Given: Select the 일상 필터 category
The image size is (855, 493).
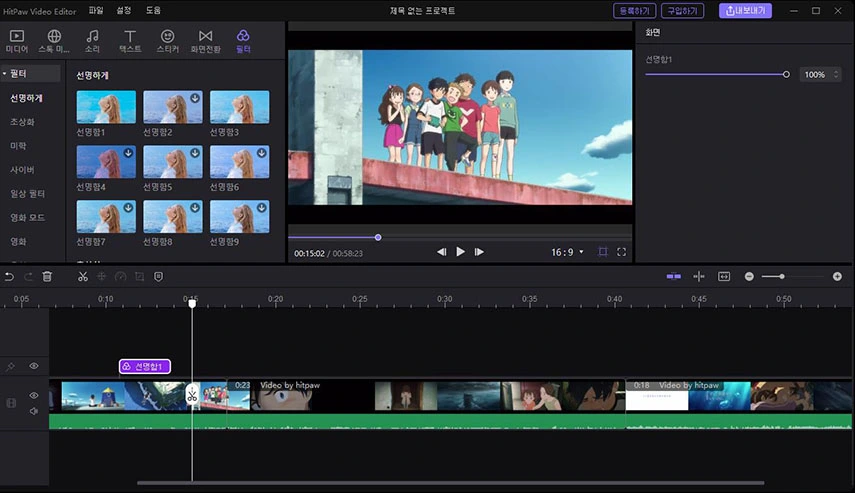Looking at the screenshot, I should point(27,194).
